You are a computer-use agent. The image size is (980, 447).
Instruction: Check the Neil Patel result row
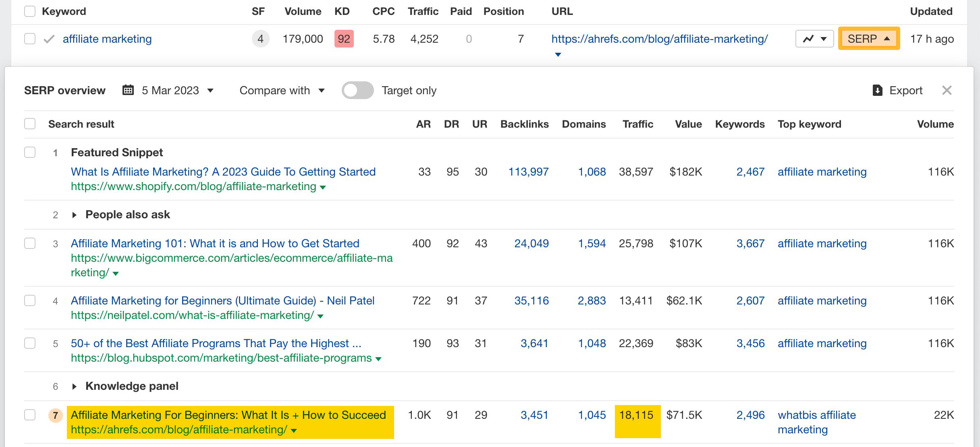point(30,301)
